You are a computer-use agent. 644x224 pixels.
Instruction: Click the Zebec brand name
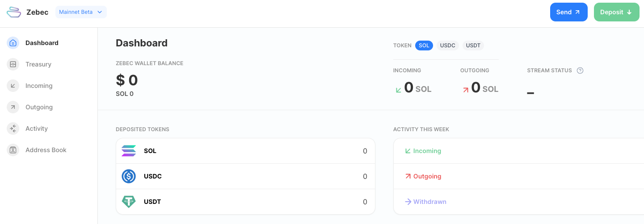tap(38, 12)
